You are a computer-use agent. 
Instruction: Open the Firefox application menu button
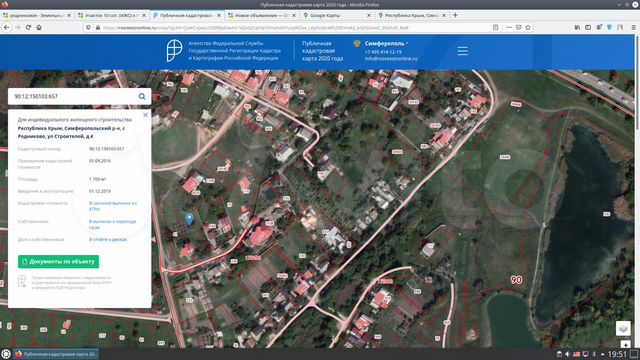tap(633, 27)
